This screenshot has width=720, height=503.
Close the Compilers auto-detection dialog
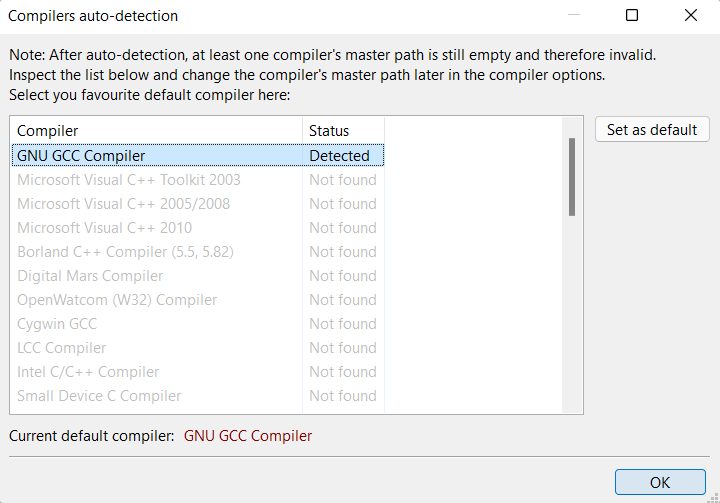click(690, 15)
